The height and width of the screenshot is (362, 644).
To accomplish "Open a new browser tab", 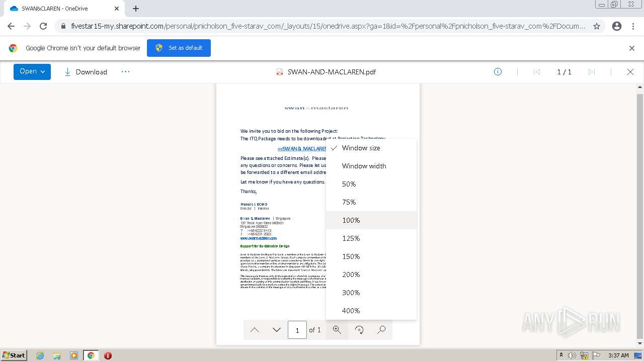I will [136, 9].
